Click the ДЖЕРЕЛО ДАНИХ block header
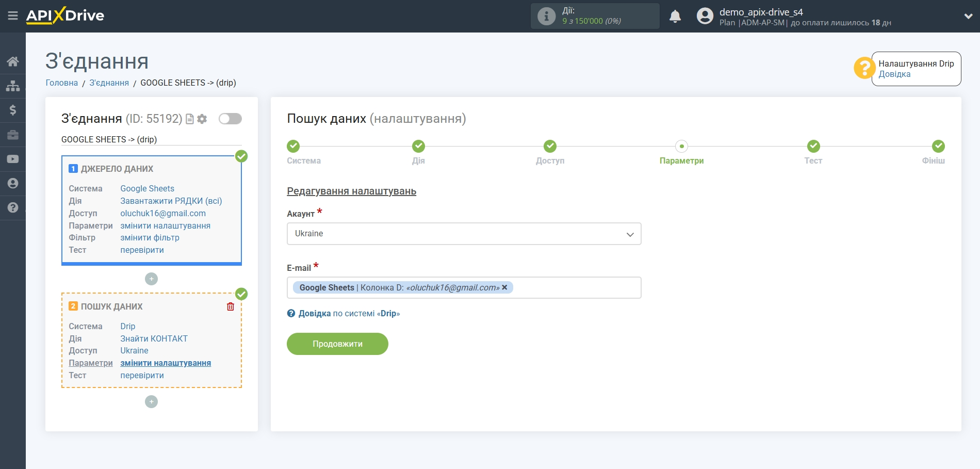The height and width of the screenshot is (469, 980). [x=117, y=169]
